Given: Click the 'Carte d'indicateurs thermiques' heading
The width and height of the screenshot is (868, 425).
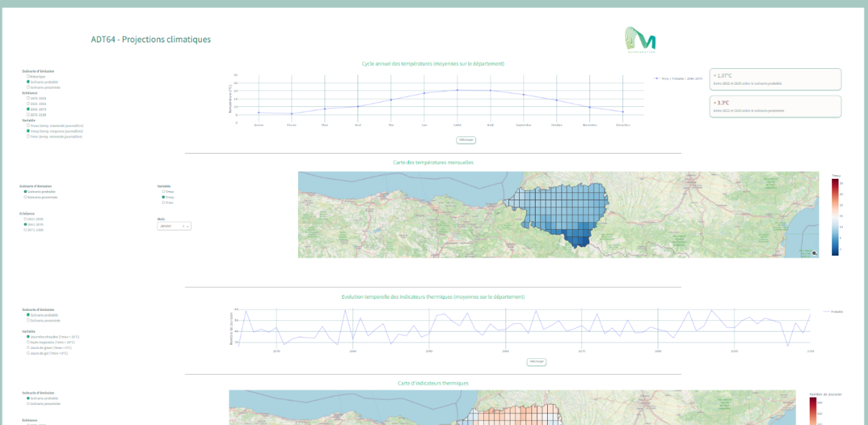Looking at the screenshot, I should [433, 383].
